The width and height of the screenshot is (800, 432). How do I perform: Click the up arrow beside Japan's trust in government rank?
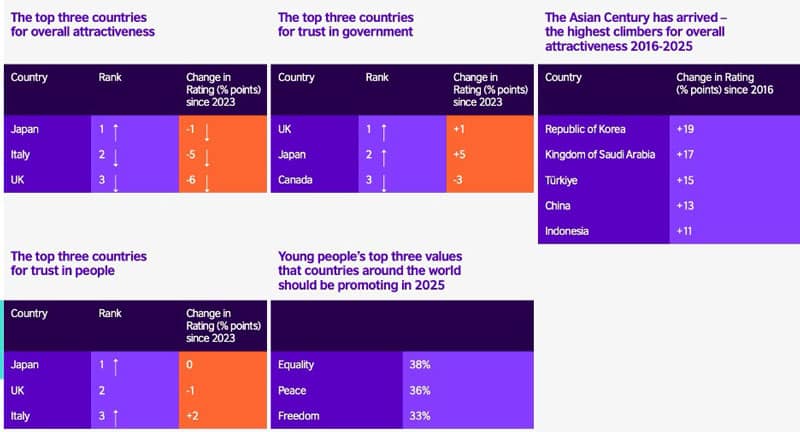click(x=384, y=156)
